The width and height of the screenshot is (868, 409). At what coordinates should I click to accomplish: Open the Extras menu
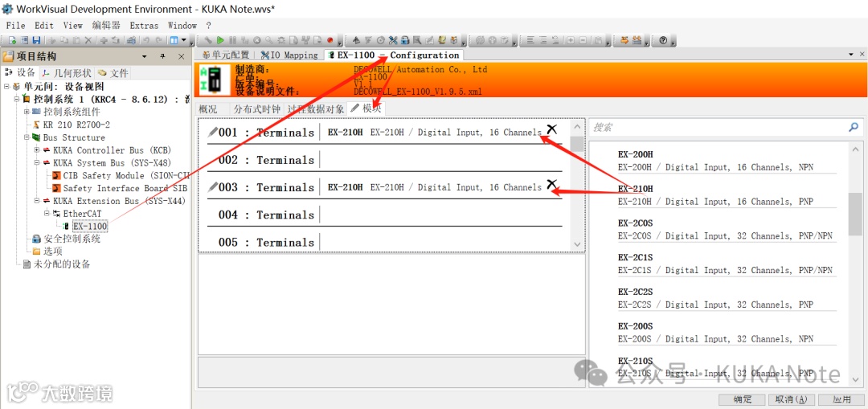tap(144, 26)
